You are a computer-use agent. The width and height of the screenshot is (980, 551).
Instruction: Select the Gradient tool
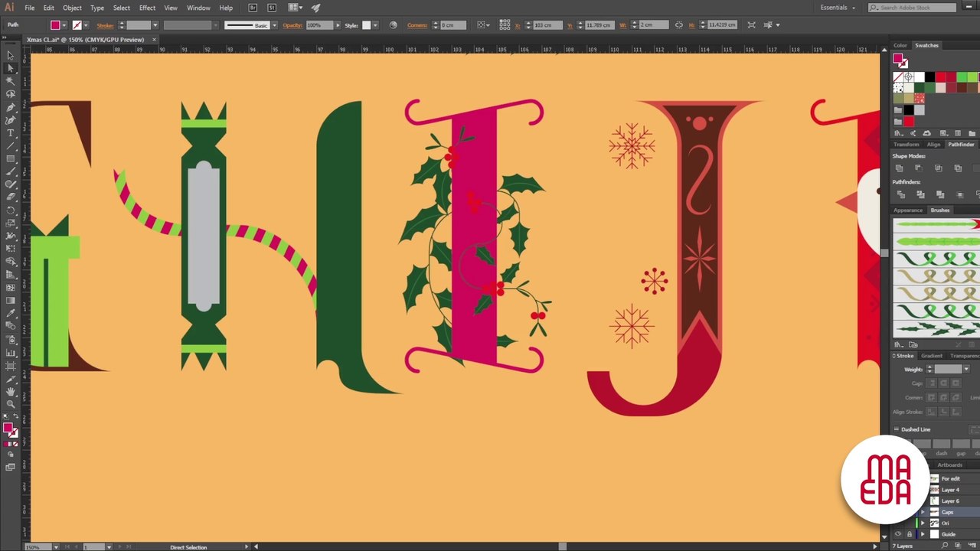point(10,301)
